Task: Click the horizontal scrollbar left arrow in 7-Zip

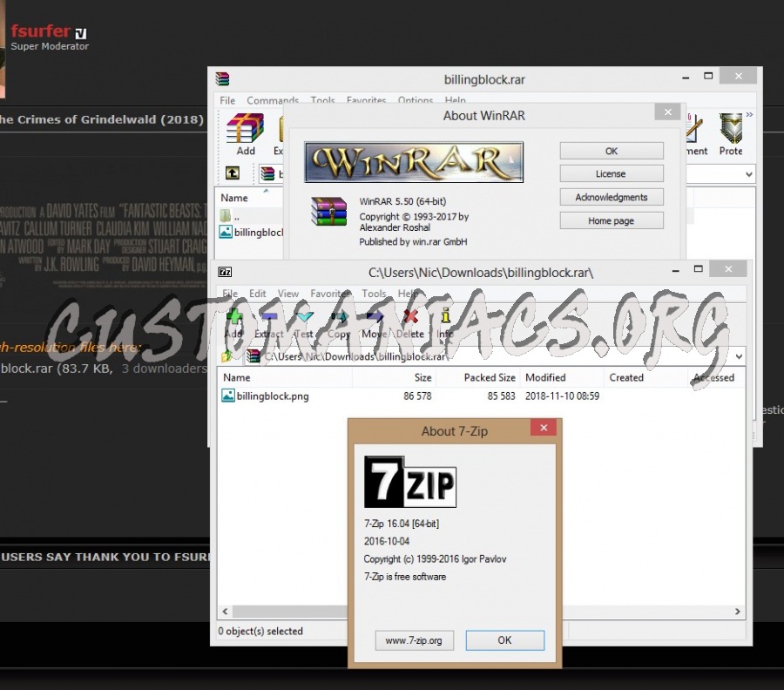Action: 225,612
